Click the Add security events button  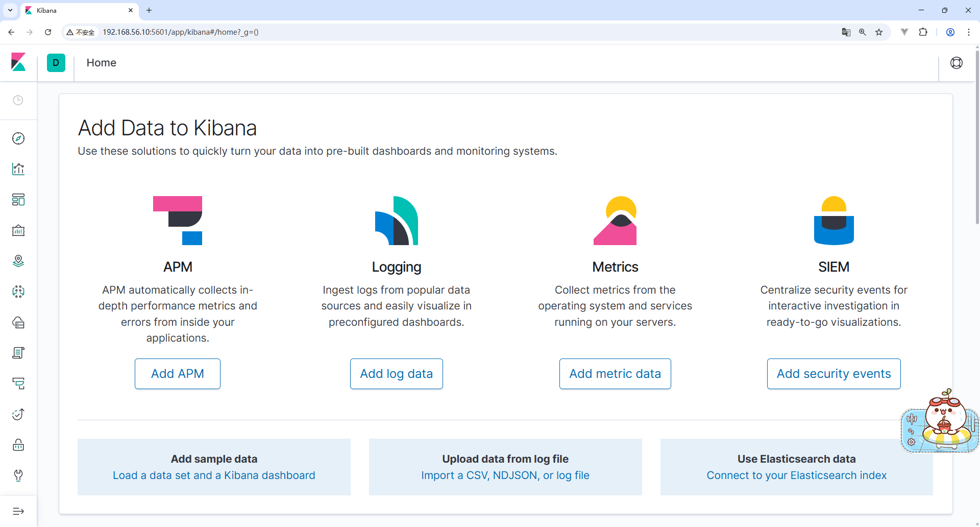point(834,374)
